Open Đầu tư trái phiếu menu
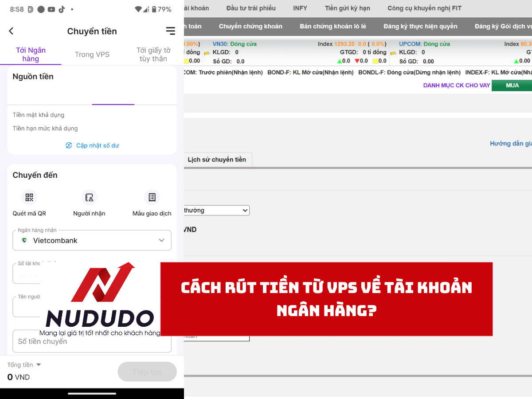 pyautogui.click(x=251, y=8)
